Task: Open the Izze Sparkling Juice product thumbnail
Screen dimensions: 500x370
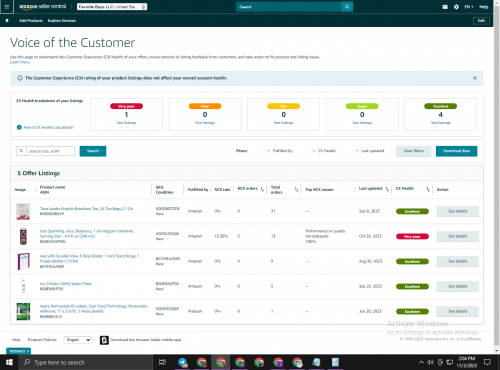Action: click(x=23, y=236)
